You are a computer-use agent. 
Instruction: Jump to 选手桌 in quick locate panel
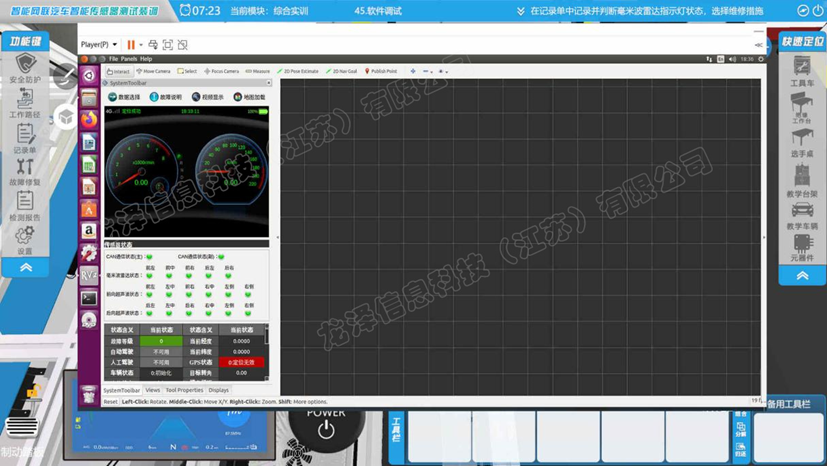pos(802,143)
